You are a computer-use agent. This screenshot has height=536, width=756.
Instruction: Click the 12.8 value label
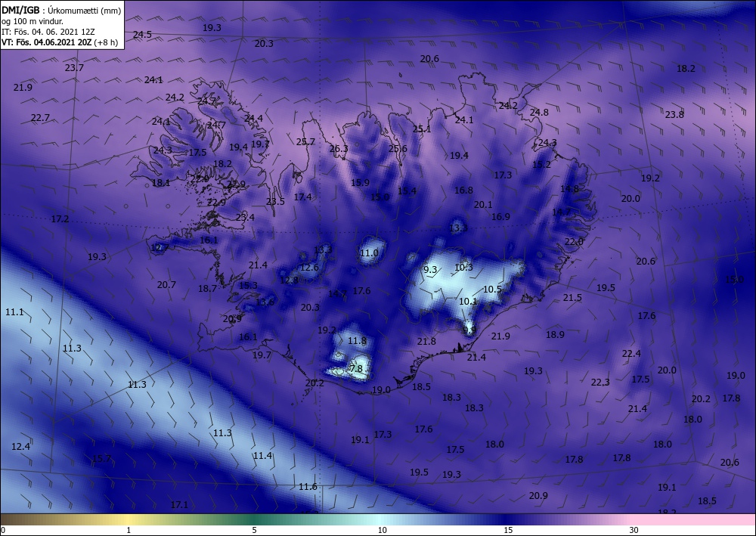(x=290, y=280)
